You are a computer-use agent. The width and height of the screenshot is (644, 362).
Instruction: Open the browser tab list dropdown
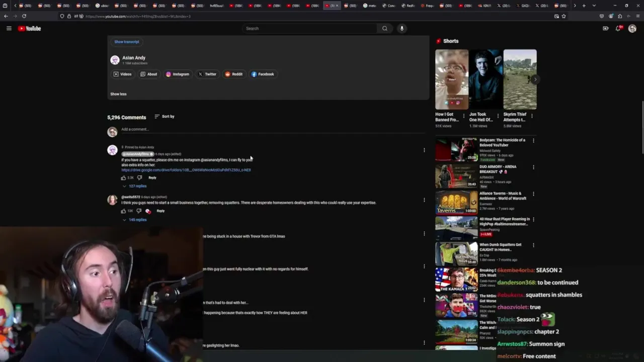pos(594,6)
